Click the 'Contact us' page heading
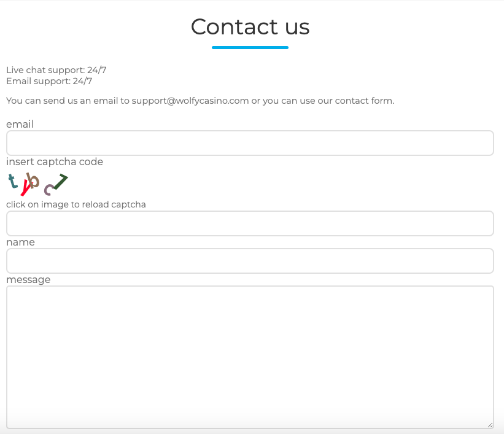The image size is (504, 434). [250, 27]
